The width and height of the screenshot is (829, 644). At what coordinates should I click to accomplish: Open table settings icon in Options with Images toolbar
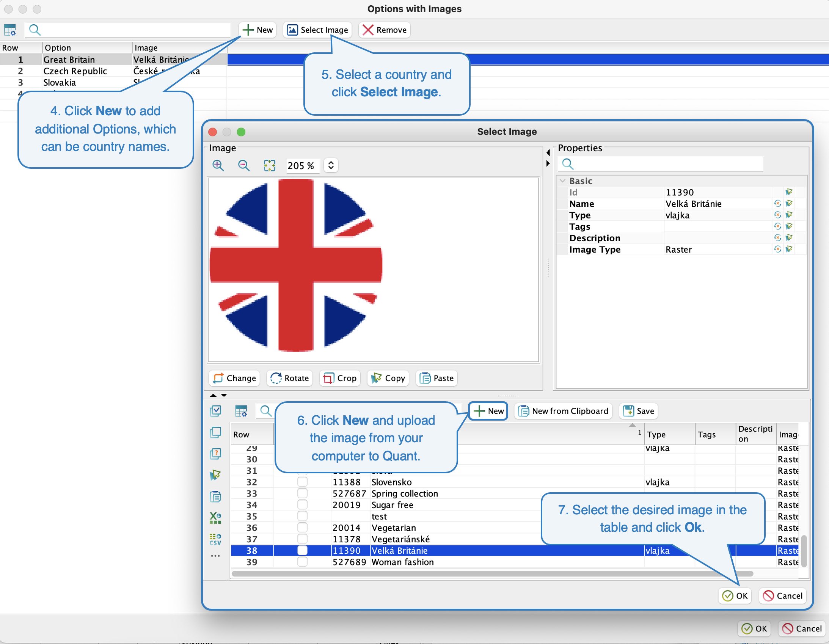[x=10, y=30]
